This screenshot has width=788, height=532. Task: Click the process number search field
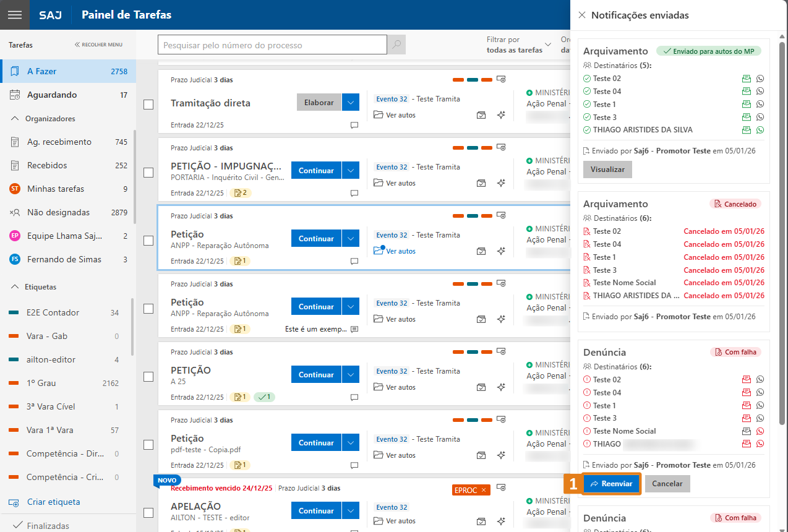pyautogui.click(x=272, y=45)
